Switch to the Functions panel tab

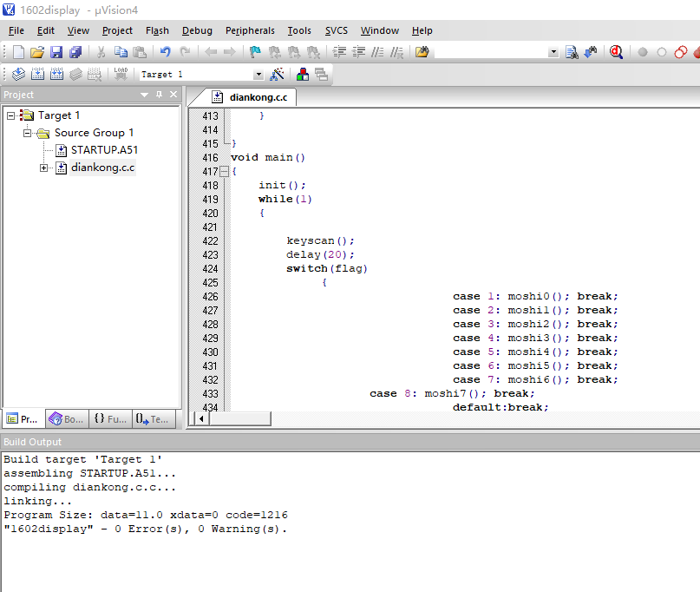point(110,419)
